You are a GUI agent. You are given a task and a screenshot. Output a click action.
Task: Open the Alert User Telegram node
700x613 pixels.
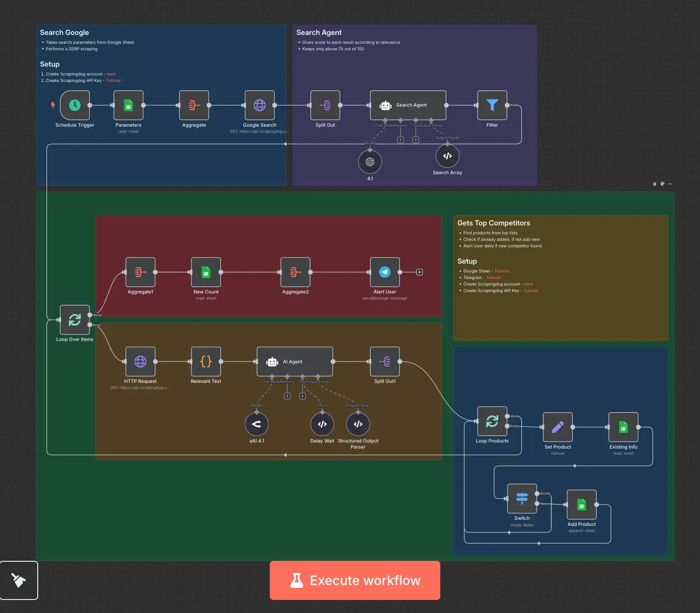pos(384,272)
